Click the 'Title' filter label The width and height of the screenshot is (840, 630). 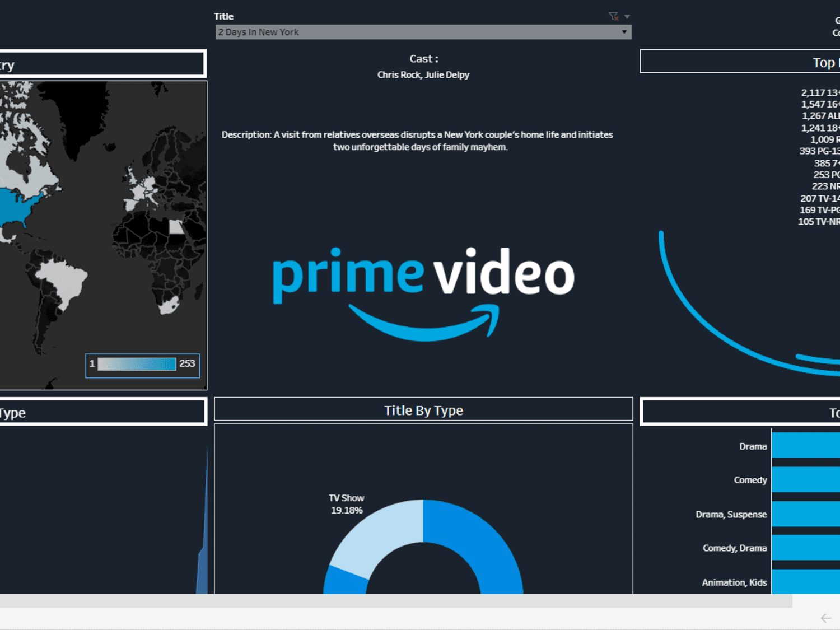[223, 16]
